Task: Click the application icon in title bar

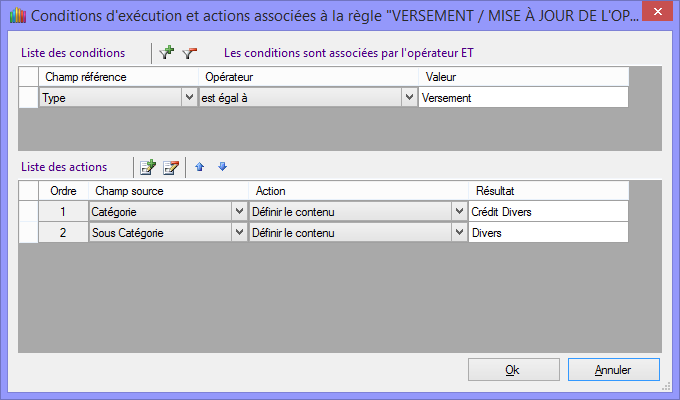Action: [x=14, y=15]
